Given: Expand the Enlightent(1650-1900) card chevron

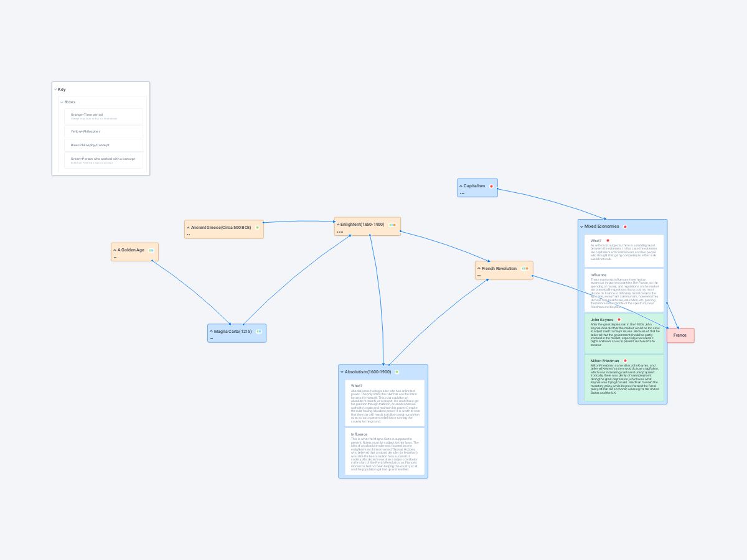Looking at the screenshot, I should 338,225.
